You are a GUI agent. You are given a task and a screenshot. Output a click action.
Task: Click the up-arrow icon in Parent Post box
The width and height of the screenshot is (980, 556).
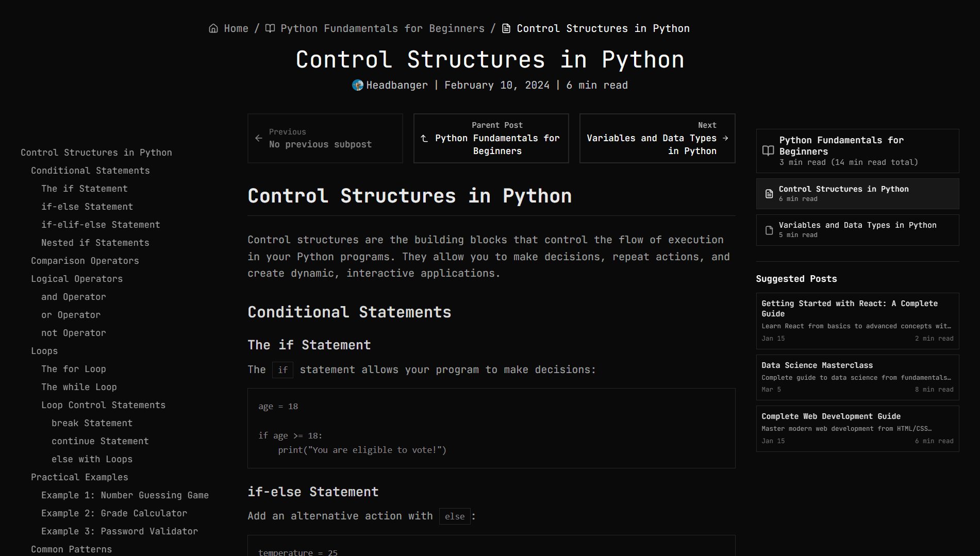tap(424, 138)
